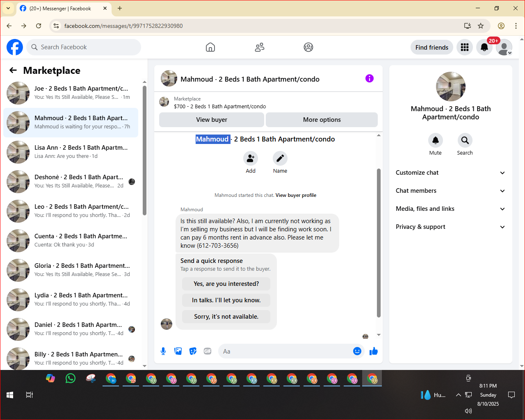Image resolution: width=525 pixels, height=420 pixels.
Task: Open Chrome three-dot menu
Action: [516, 26]
